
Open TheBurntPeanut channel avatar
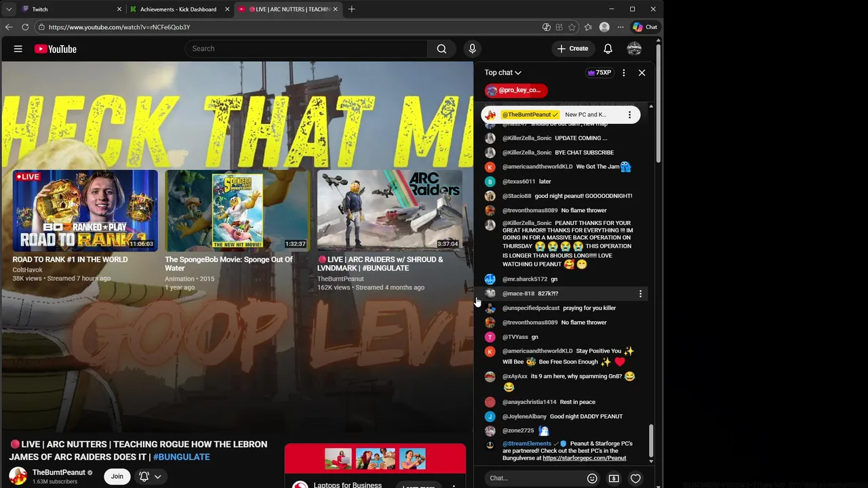(x=18, y=476)
